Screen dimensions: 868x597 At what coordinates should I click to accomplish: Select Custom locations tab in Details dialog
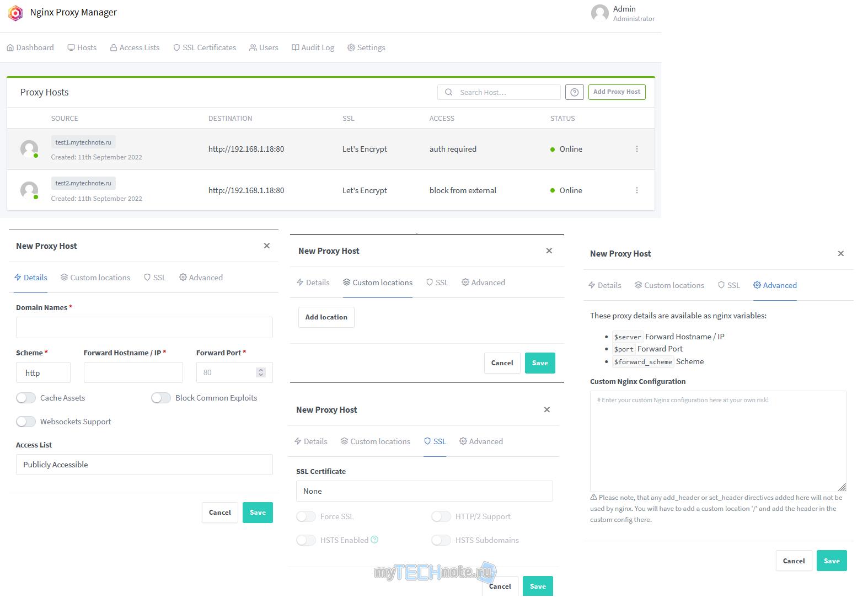pyautogui.click(x=95, y=278)
